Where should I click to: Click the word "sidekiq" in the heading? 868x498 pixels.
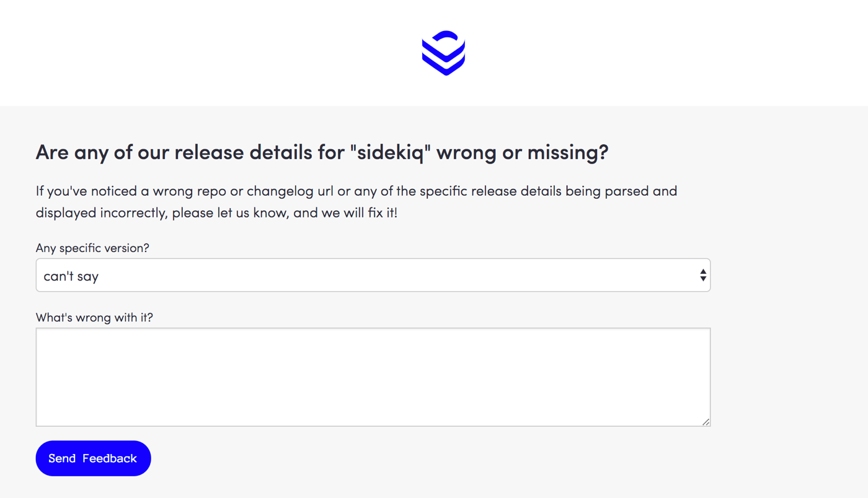click(x=391, y=152)
